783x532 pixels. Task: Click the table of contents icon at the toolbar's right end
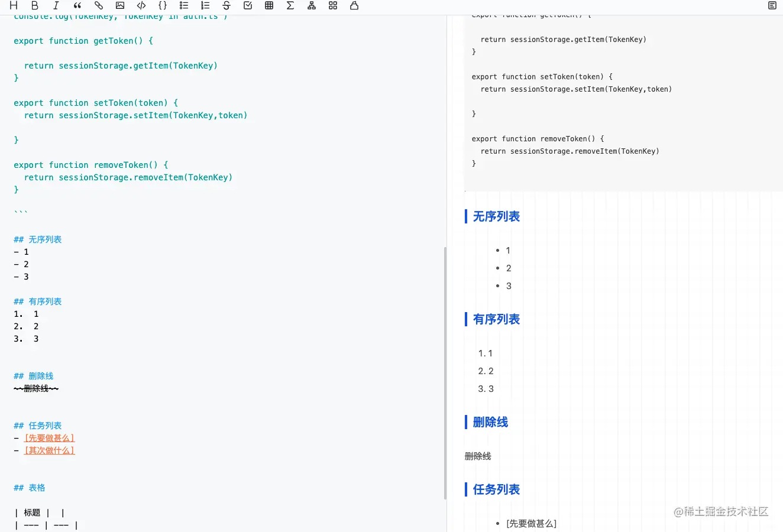tap(772, 5)
